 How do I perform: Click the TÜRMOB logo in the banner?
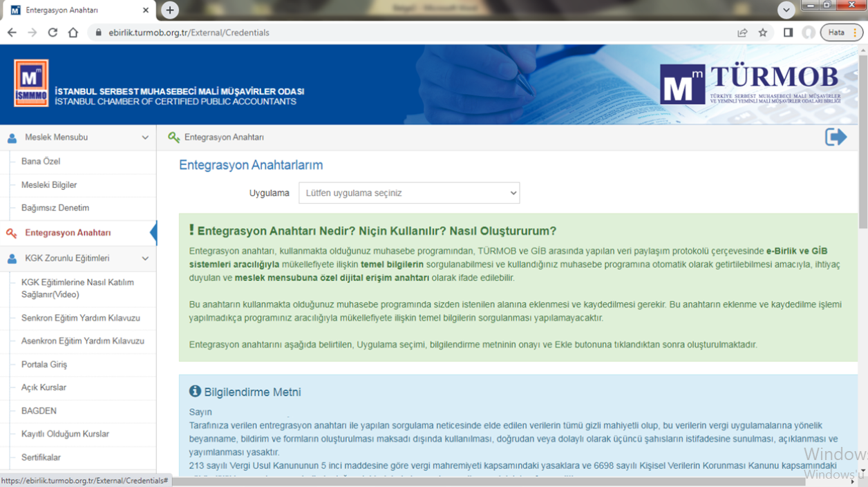coord(750,84)
